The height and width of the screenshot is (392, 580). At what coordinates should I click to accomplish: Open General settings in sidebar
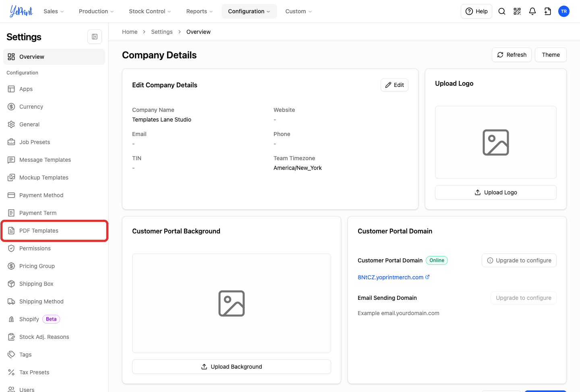coord(54,124)
